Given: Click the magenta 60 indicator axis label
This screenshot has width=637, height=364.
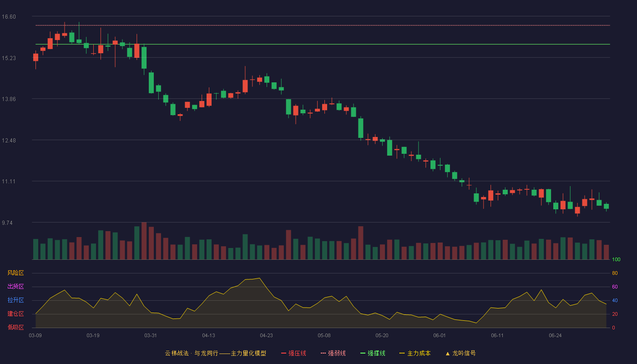Looking at the screenshot, I should tap(615, 287).
